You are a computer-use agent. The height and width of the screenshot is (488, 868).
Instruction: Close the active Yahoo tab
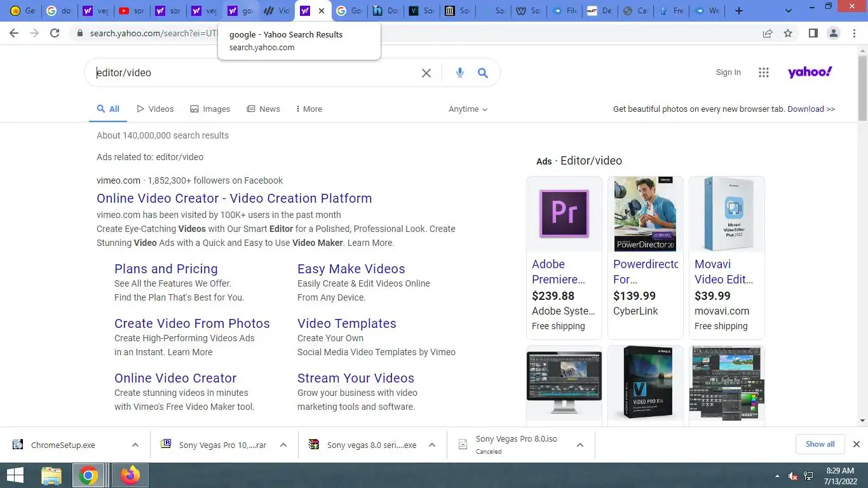pos(322,11)
